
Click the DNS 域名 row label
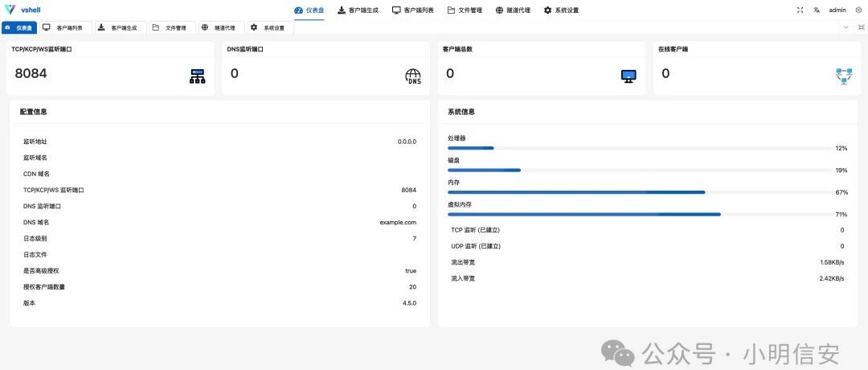tap(36, 223)
